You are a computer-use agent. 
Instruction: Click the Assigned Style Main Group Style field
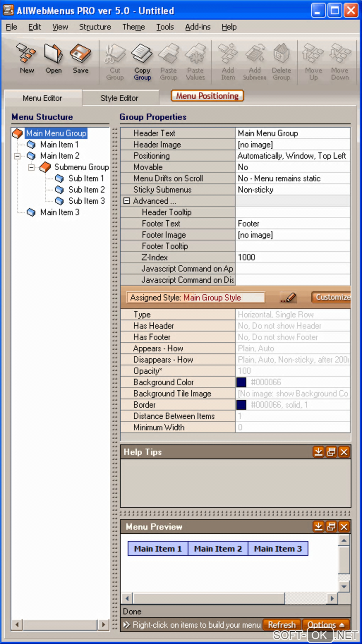point(196,297)
